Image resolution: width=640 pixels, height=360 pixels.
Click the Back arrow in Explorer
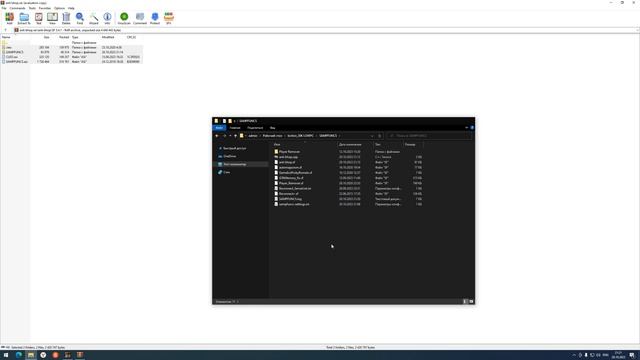pos(217,136)
